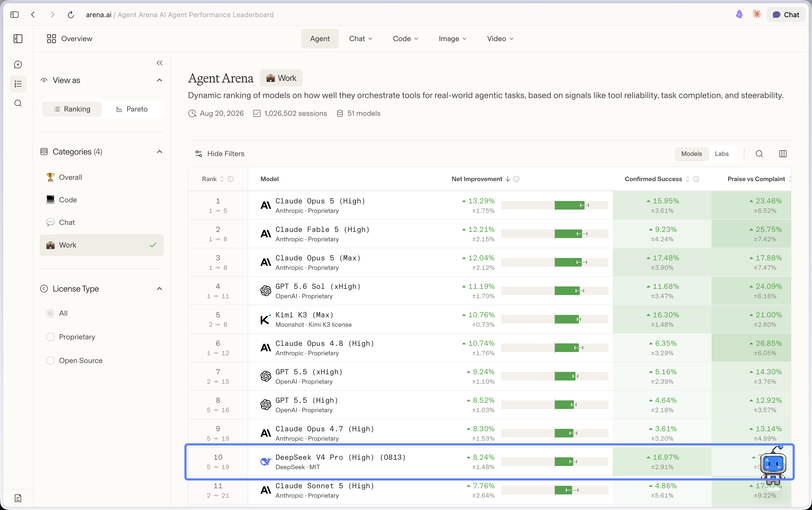The width and height of the screenshot is (812, 510).
Task: Toggle the table to Labs
Action: click(722, 154)
